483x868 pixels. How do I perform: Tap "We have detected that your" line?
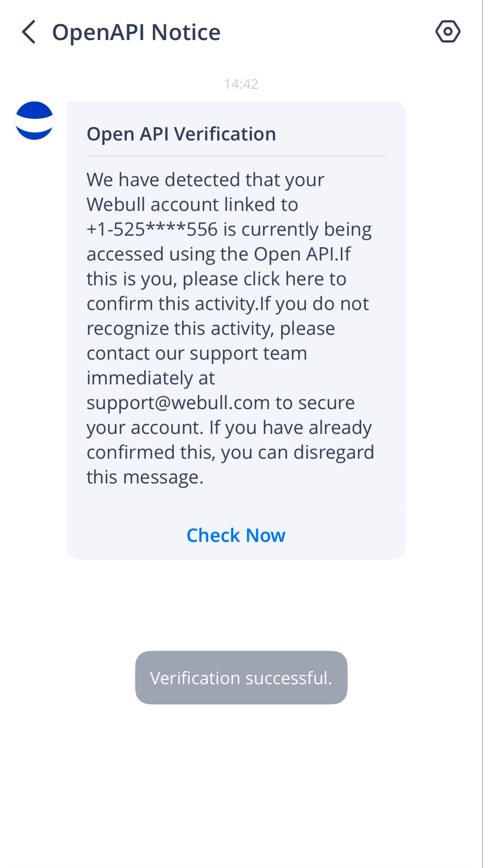tap(205, 180)
